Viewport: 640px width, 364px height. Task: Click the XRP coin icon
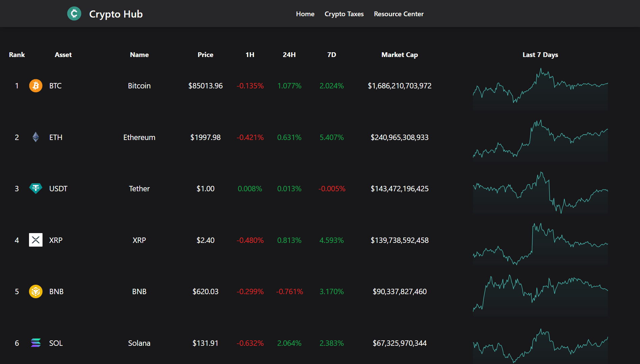pyautogui.click(x=35, y=240)
